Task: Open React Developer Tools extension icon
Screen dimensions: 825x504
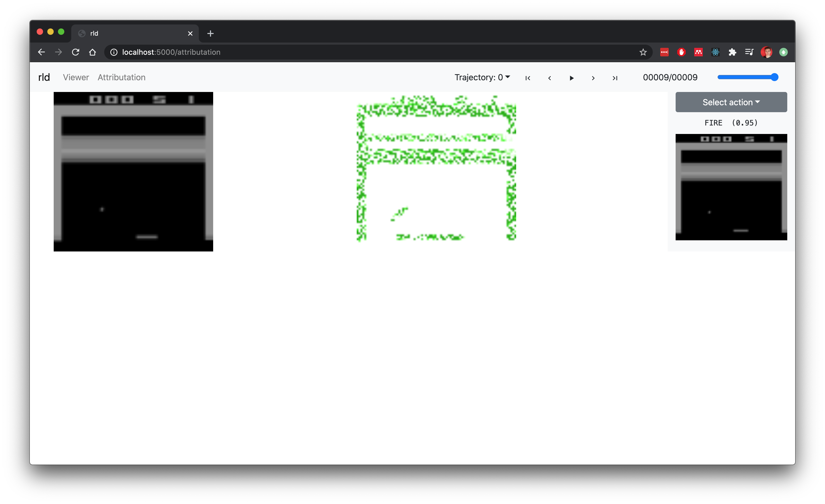Action: click(x=715, y=52)
